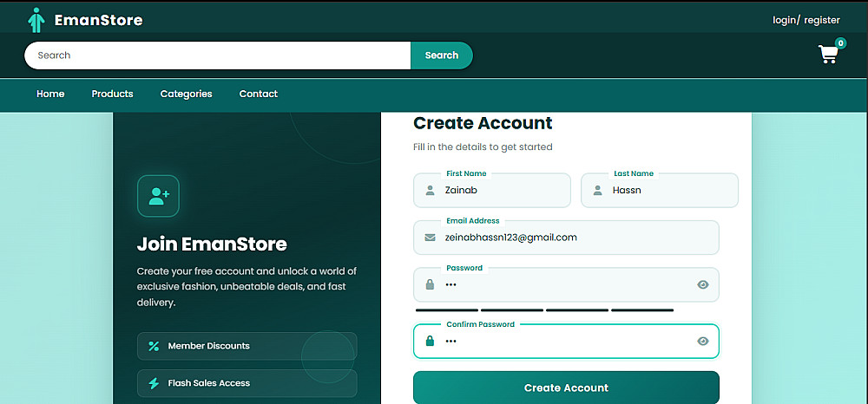Screen dimensions: 868x404
Task: Toggle Confirm Password visibility eye icon
Action: [x=703, y=341]
